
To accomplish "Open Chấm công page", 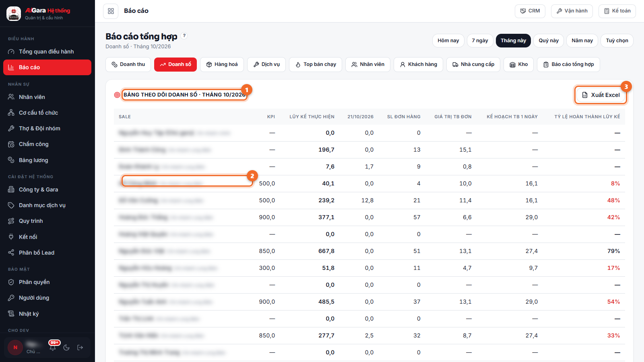I will [47, 144].
